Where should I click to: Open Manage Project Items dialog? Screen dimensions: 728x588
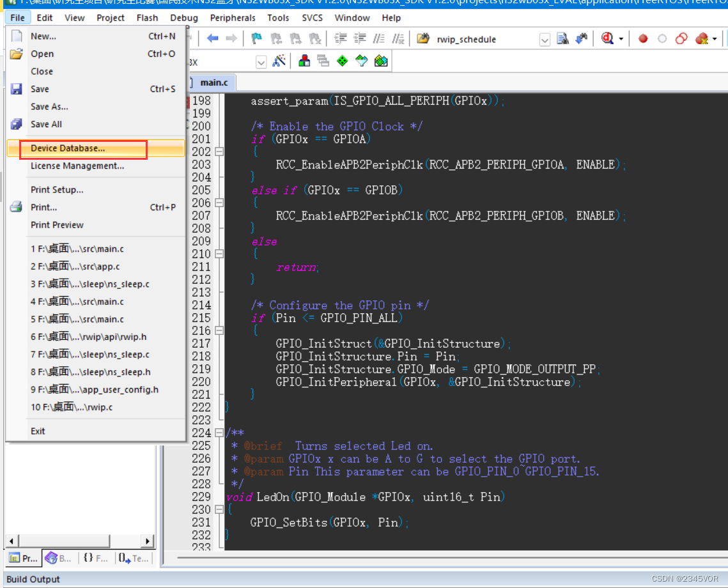click(304, 61)
